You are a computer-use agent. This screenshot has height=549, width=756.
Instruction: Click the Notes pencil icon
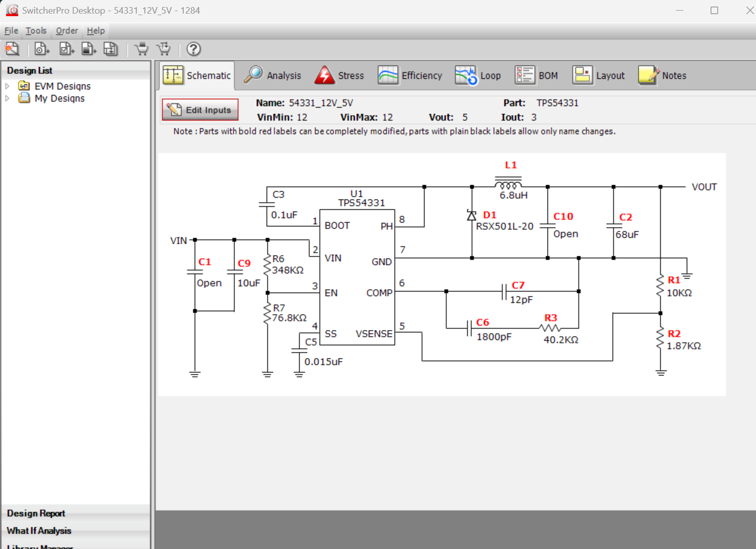(649, 75)
